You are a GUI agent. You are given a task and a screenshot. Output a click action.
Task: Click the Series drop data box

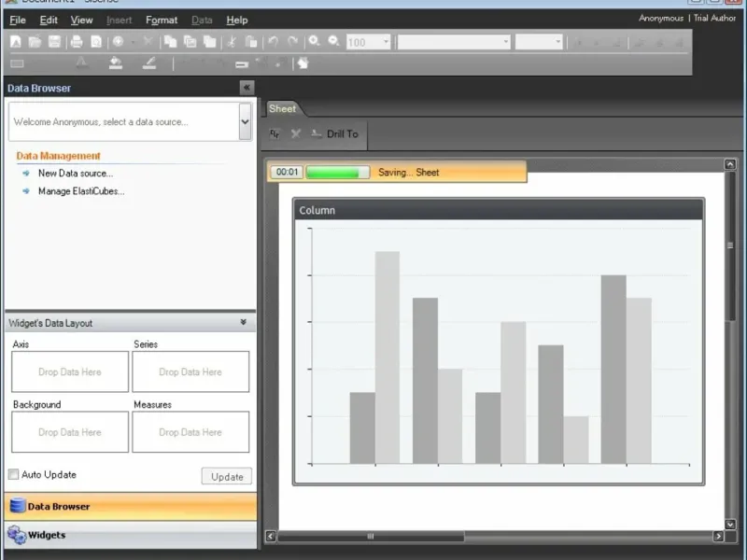190,371
